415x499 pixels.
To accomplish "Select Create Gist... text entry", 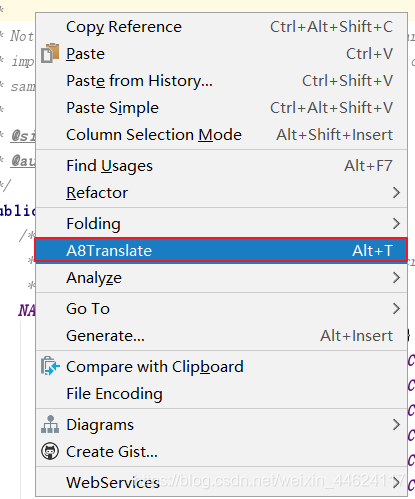I will pos(112,452).
